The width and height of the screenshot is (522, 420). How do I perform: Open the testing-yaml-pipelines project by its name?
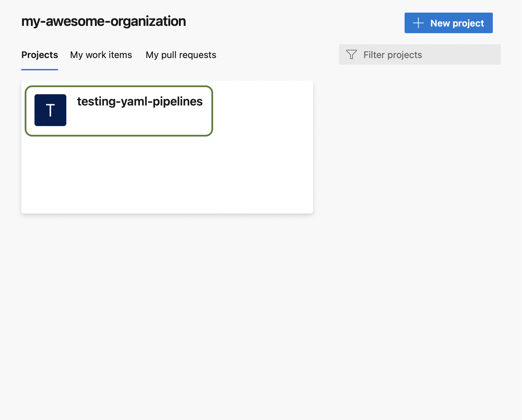point(140,102)
